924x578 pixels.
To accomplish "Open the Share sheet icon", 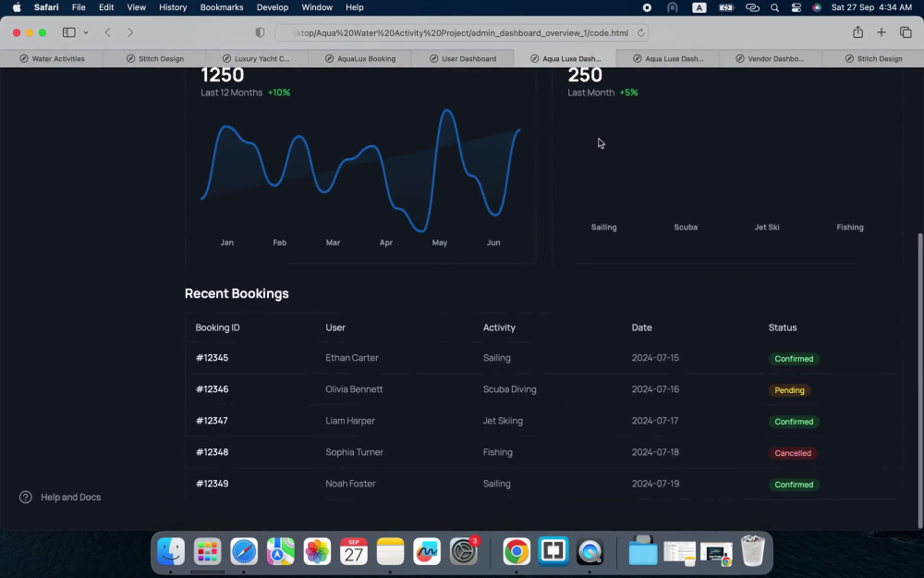I will 858,31.
